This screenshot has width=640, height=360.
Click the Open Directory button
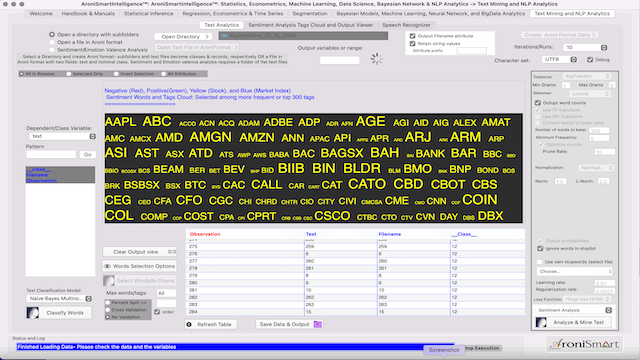[184, 37]
